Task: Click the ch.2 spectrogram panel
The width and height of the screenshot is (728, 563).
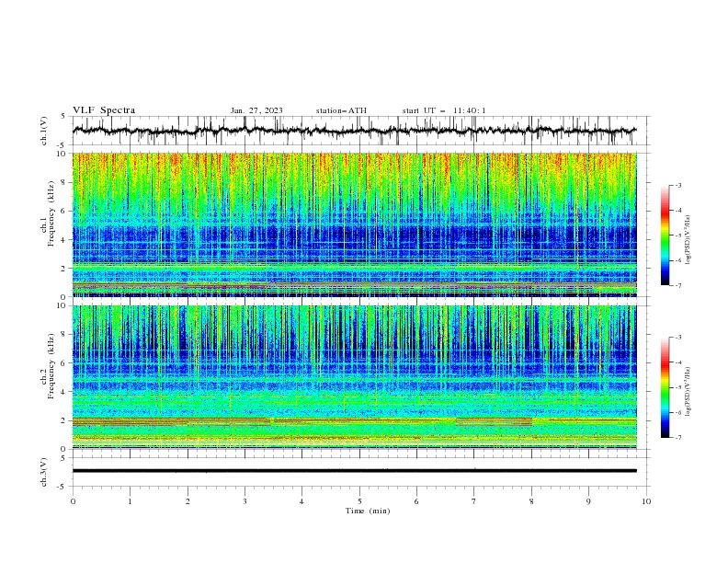Action: pos(355,377)
